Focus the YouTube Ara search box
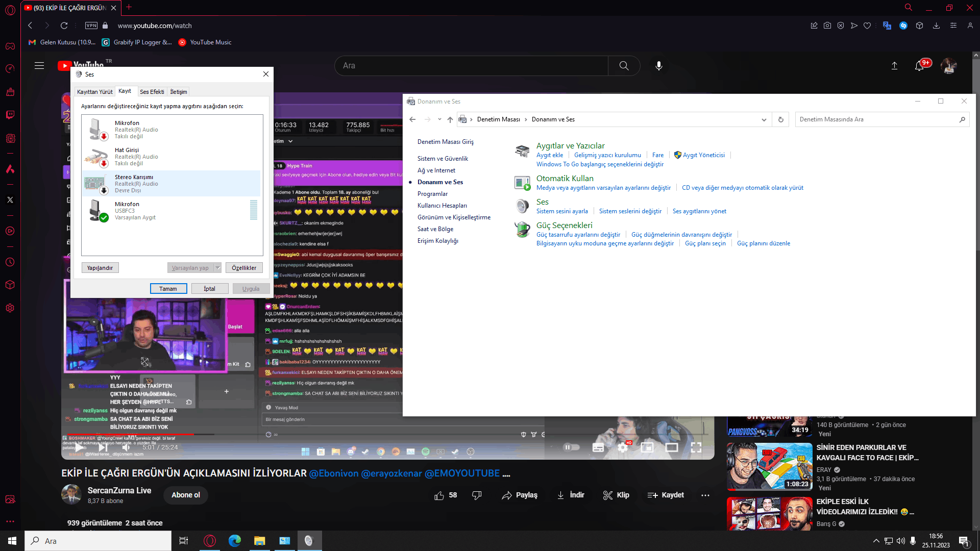This screenshot has width=980, height=551. [471, 66]
